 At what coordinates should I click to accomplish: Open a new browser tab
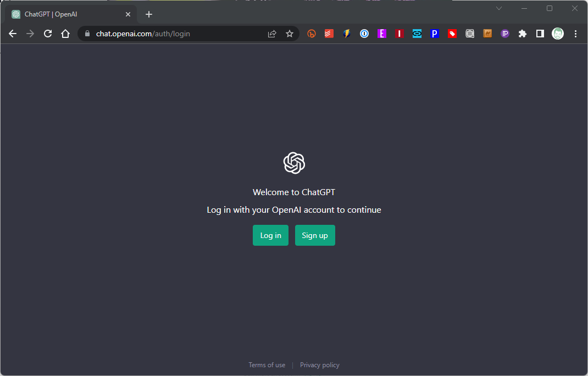148,14
